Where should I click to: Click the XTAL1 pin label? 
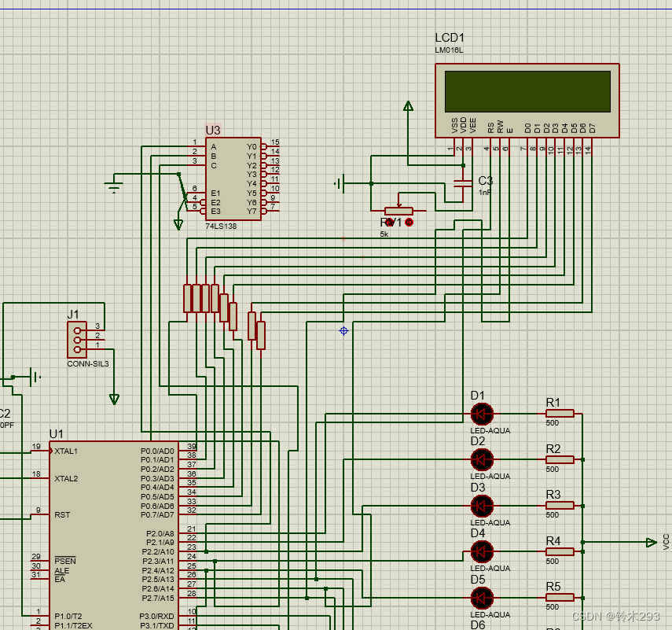point(66,451)
